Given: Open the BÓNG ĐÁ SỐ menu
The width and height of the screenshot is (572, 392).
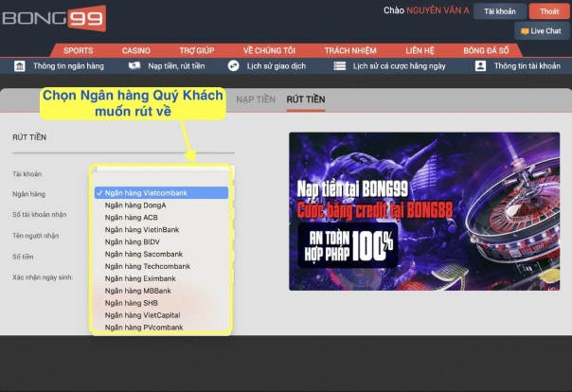Looking at the screenshot, I should pyautogui.click(x=486, y=51).
